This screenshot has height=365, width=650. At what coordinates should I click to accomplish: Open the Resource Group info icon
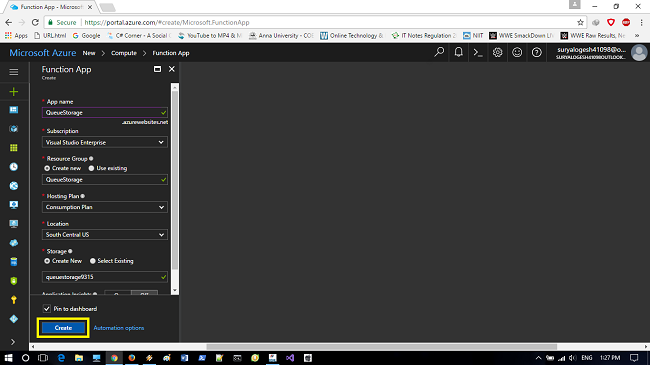point(91,158)
